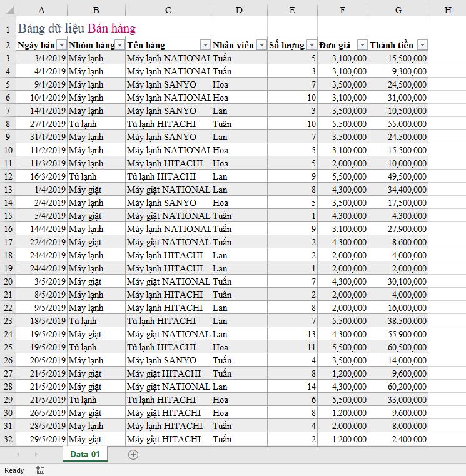Select column G header

pos(398,11)
